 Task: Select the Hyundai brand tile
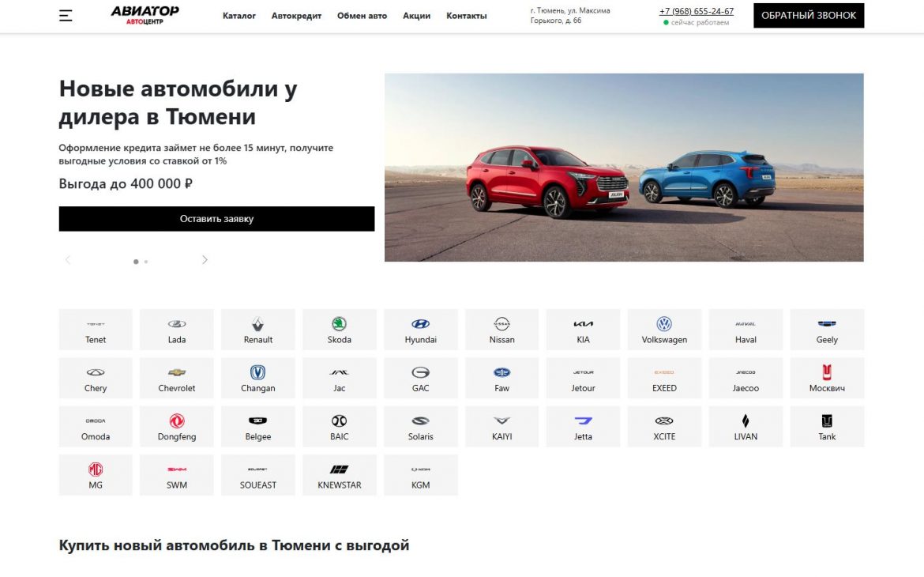[x=421, y=330]
